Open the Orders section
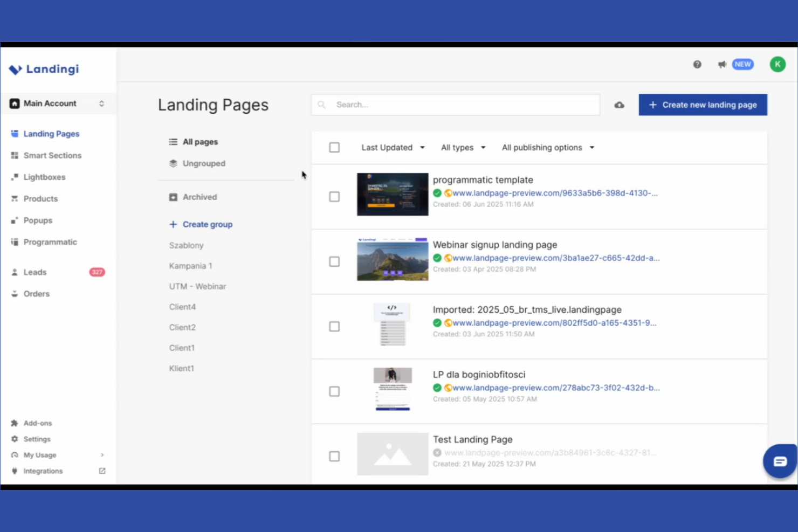Viewport: 798px width, 532px height. click(36, 294)
